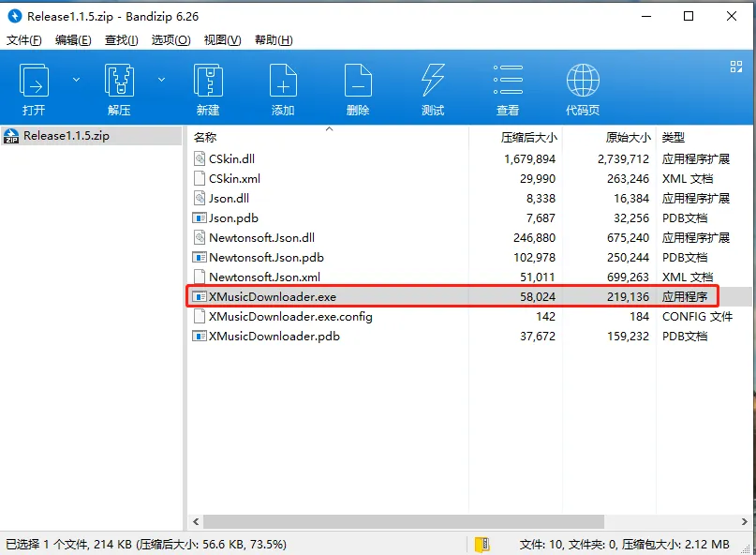Open the 选项(O) menu

click(170, 40)
